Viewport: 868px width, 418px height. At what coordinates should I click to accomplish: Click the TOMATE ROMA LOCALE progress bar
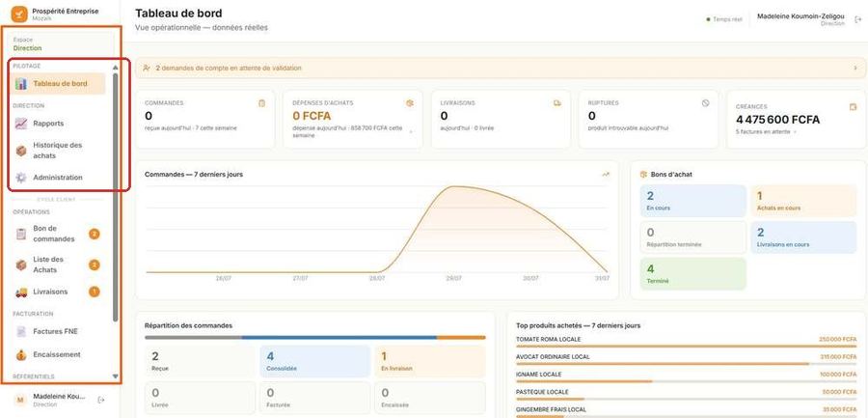[686, 347]
